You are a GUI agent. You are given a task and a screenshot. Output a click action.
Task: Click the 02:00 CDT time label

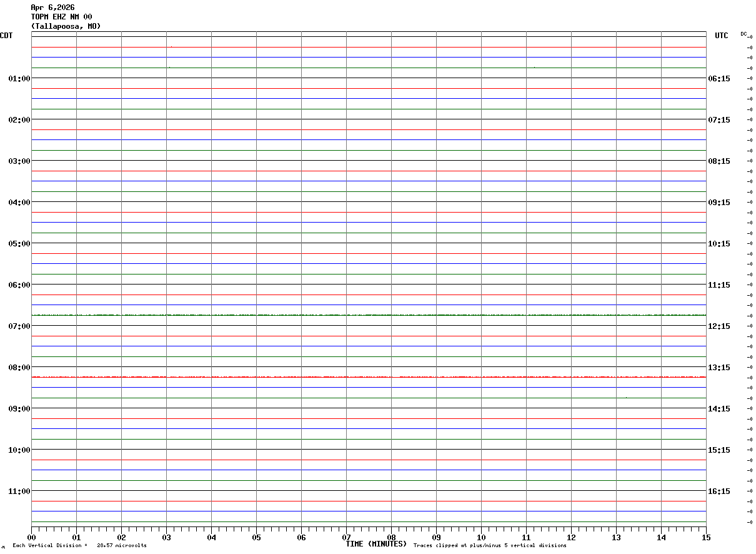point(19,119)
